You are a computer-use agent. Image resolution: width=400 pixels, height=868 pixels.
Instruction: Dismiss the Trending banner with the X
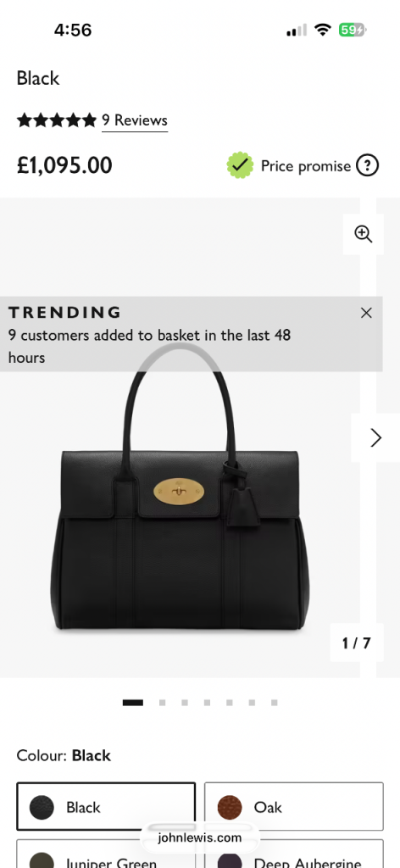pyautogui.click(x=366, y=313)
